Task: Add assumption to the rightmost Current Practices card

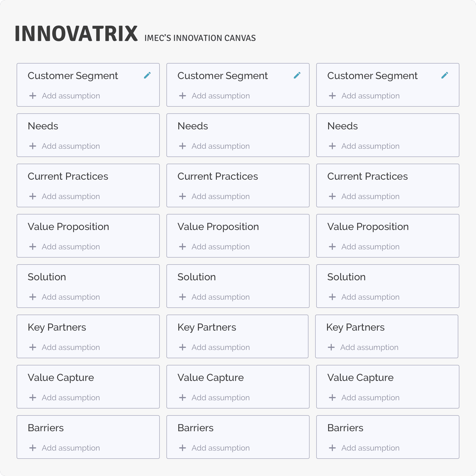Action: click(370, 196)
